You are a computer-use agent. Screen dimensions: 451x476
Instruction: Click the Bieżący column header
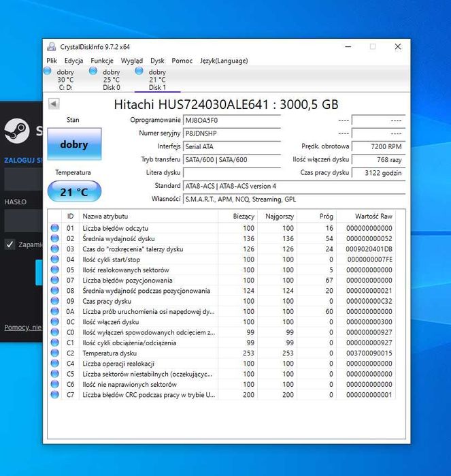point(238,216)
